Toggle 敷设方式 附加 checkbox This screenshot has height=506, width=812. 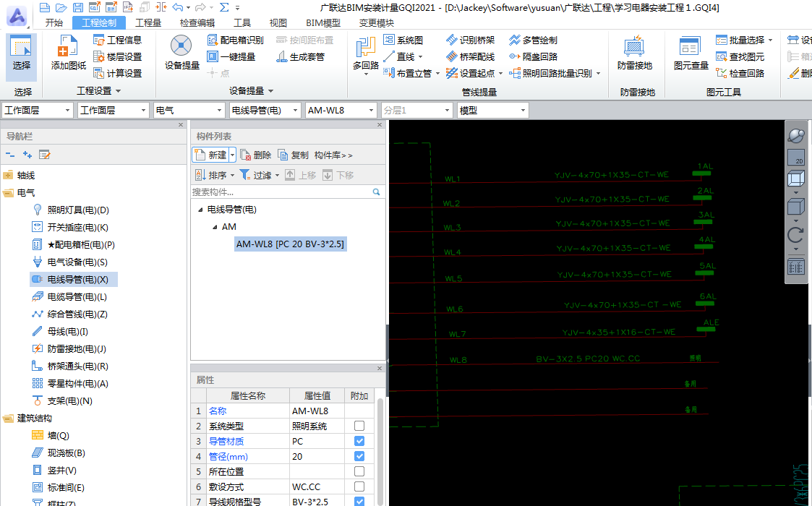(x=359, y=486)
